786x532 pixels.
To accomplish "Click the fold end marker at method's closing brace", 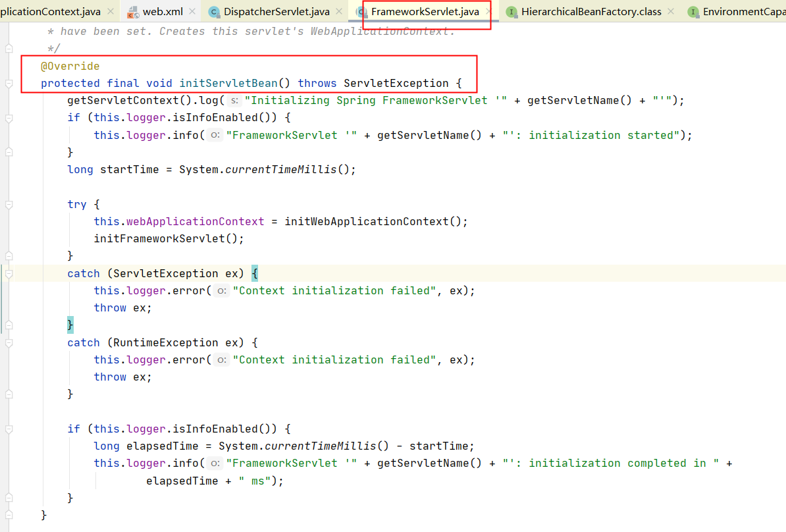I will pyautogui.click(x=9, y=514).
